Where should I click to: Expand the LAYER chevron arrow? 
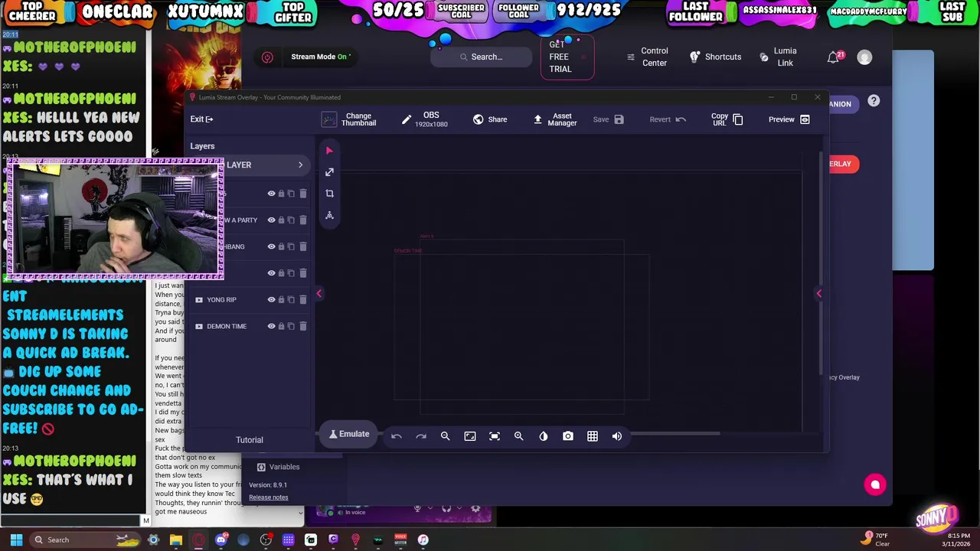click(x=300, y=165)
